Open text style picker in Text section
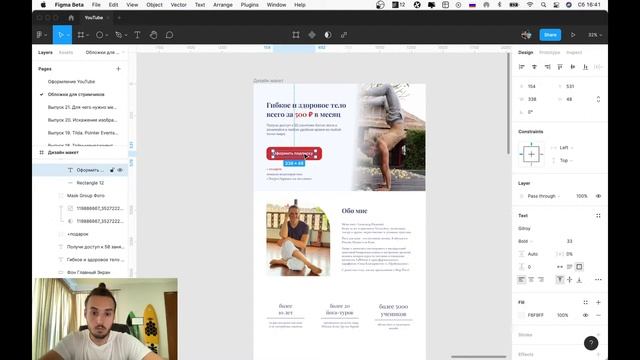 pyautogui.click(x=598, y=216)
